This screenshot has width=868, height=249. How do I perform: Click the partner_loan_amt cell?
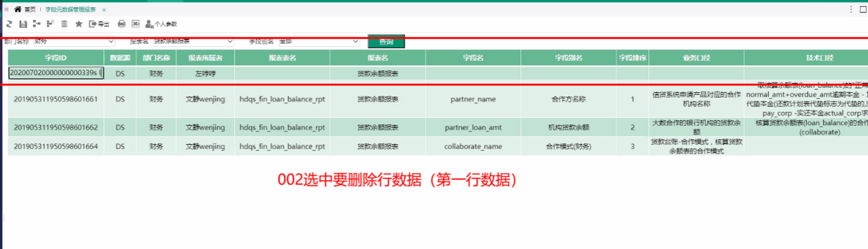coord(473,127)
